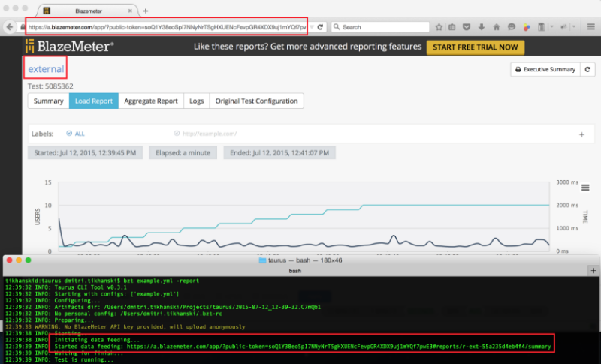Click the site lock icon in address bar
This screenshot has height=364, width=601.
23,27
